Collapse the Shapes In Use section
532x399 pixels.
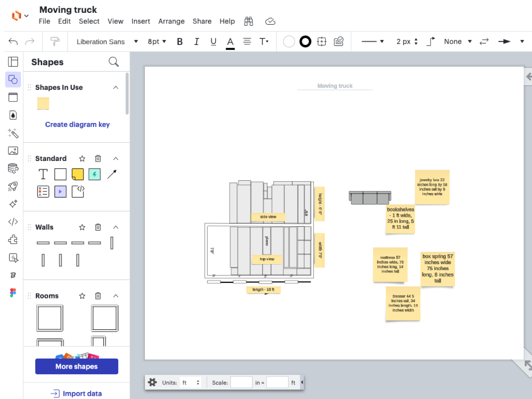click(116, 88)
